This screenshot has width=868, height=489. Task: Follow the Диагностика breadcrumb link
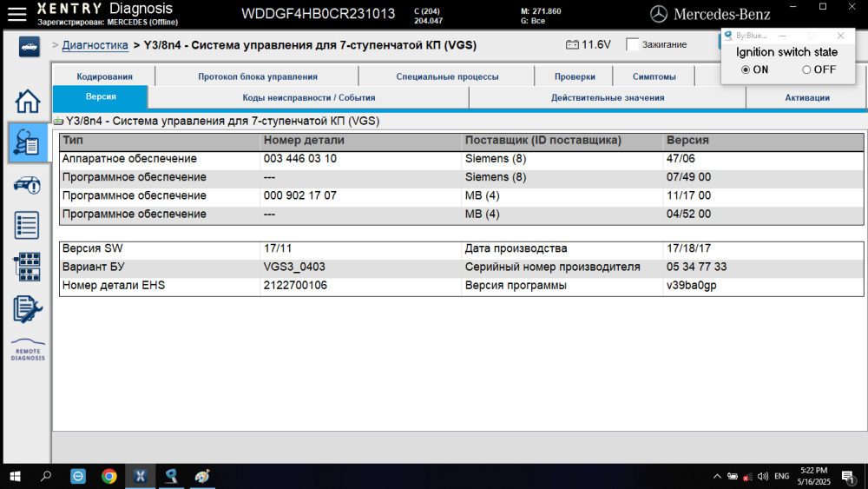coord(95,45)
